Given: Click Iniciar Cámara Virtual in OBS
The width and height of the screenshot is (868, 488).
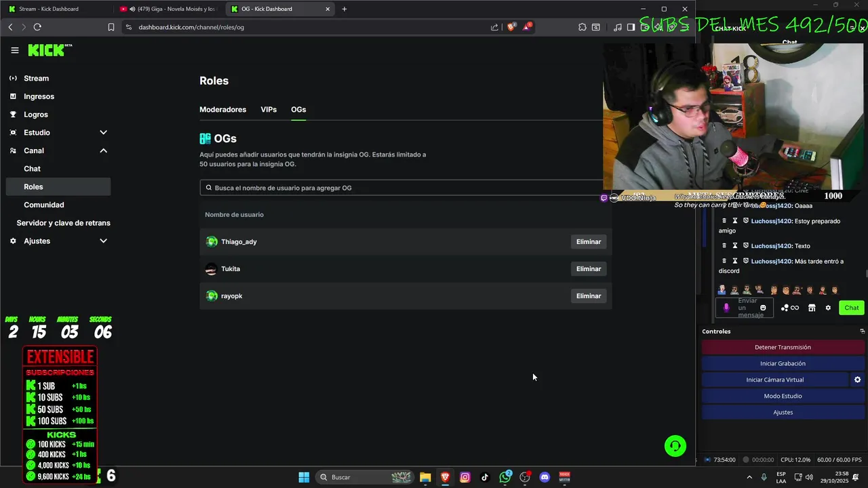Looking at the screenshot, I should [775, 380].
